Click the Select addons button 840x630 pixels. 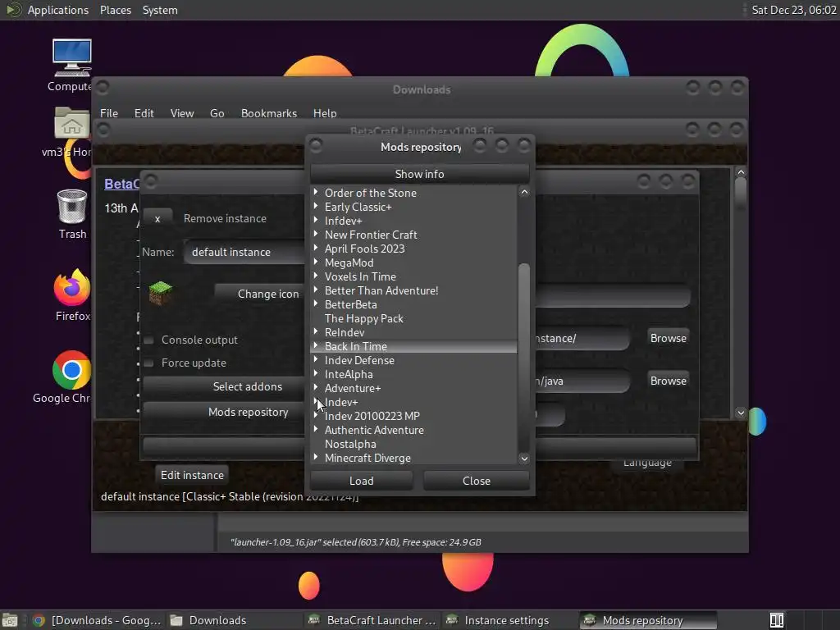pyautogui.click(x=224, y=386)
